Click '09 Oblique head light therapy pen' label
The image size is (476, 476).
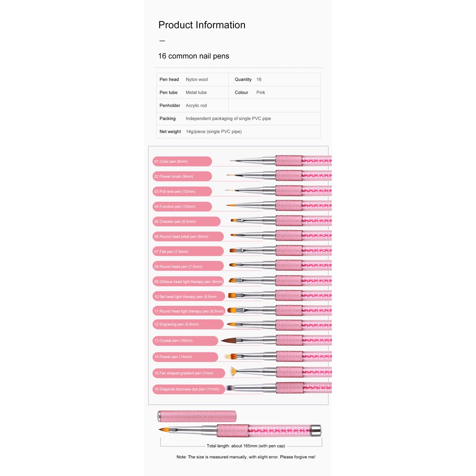click(x=188, y=282)
